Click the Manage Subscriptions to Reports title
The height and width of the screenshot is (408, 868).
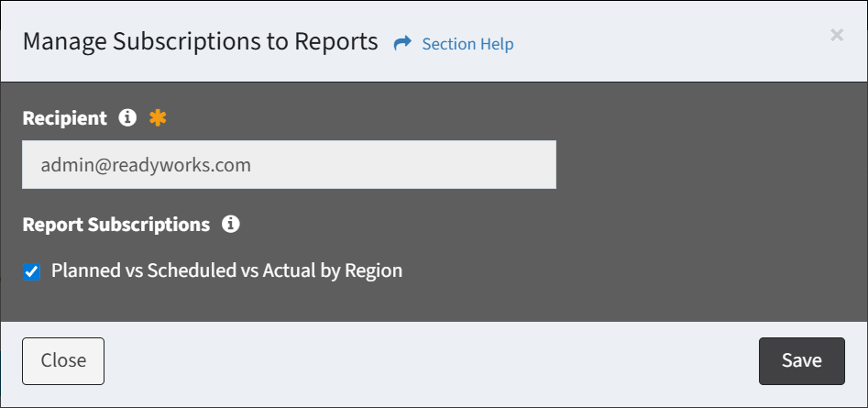coord(200,41)
